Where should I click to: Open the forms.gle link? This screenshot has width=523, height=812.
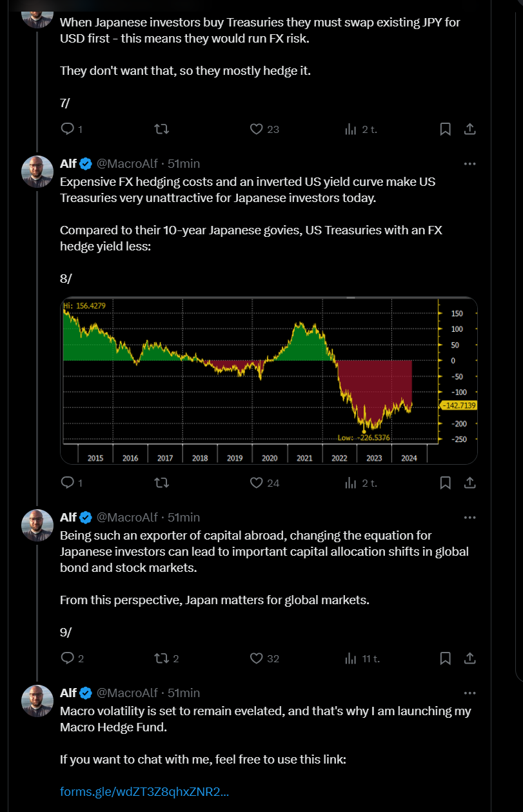[x=144, y=791]
